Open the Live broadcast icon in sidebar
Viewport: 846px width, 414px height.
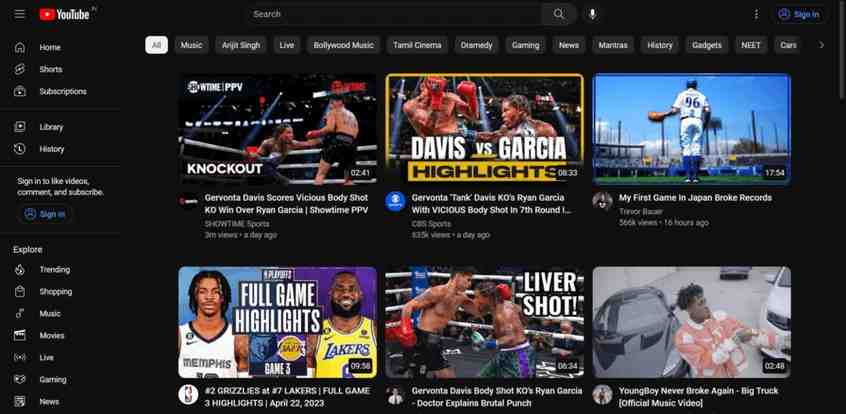click(x=20, y=357)
